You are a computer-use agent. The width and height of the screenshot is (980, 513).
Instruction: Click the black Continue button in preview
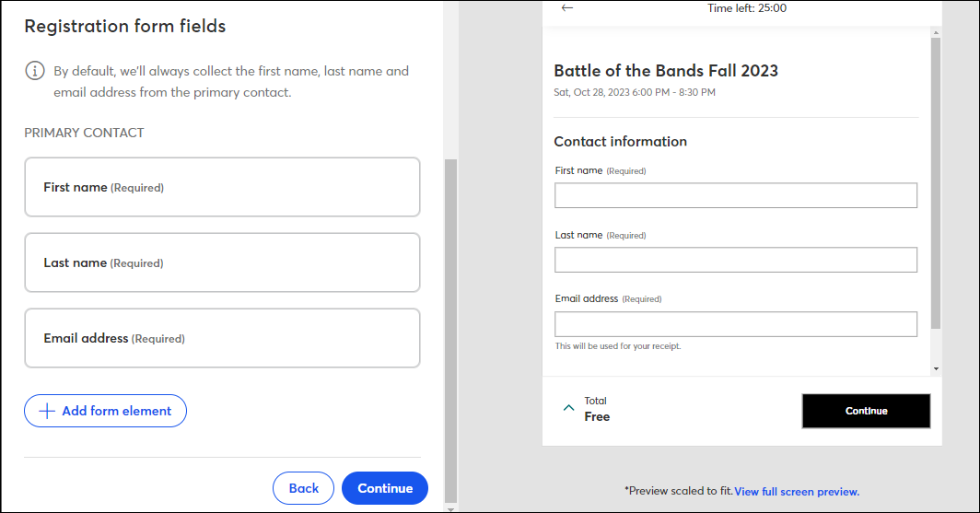click(x=866, y=411)
